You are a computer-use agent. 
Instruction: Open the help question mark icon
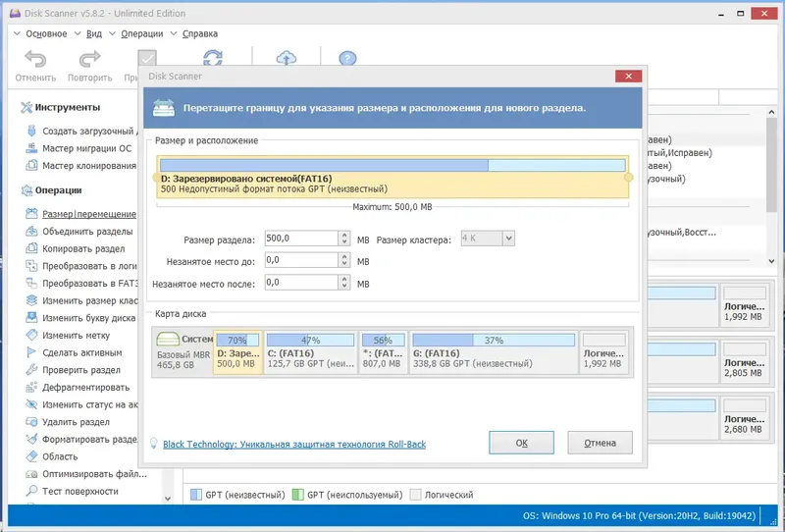pyautogui.click(x=347, y=59)
